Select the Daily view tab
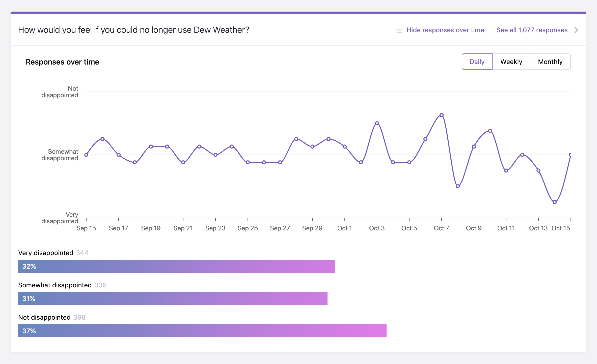This screenshot has height=364, width=597. pos(477,62)
